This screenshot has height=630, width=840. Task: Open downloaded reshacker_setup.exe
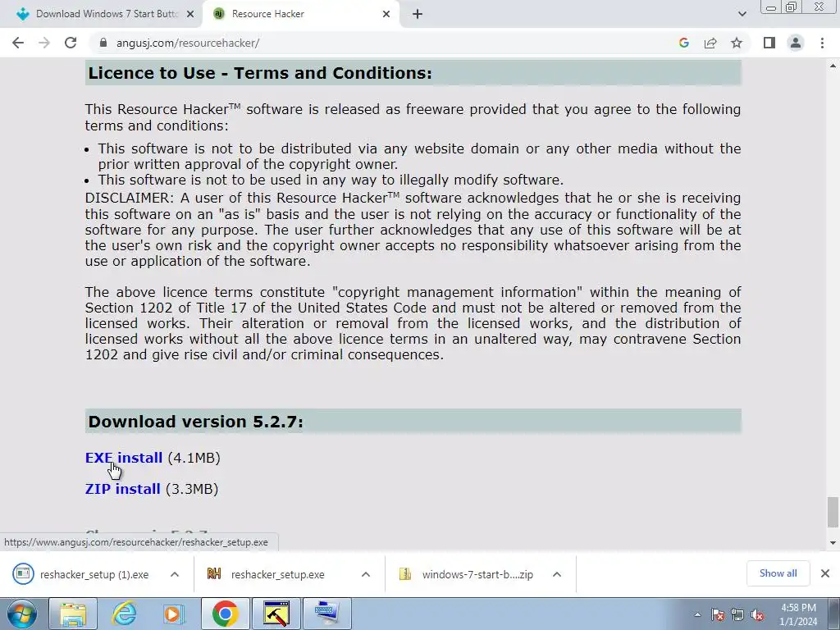point(266,574)
